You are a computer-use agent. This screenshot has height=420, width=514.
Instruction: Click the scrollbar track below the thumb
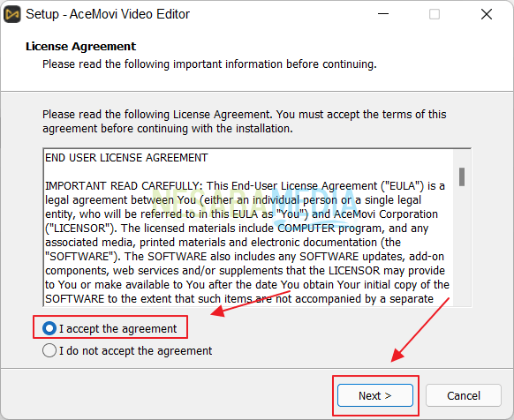(462, 245)
